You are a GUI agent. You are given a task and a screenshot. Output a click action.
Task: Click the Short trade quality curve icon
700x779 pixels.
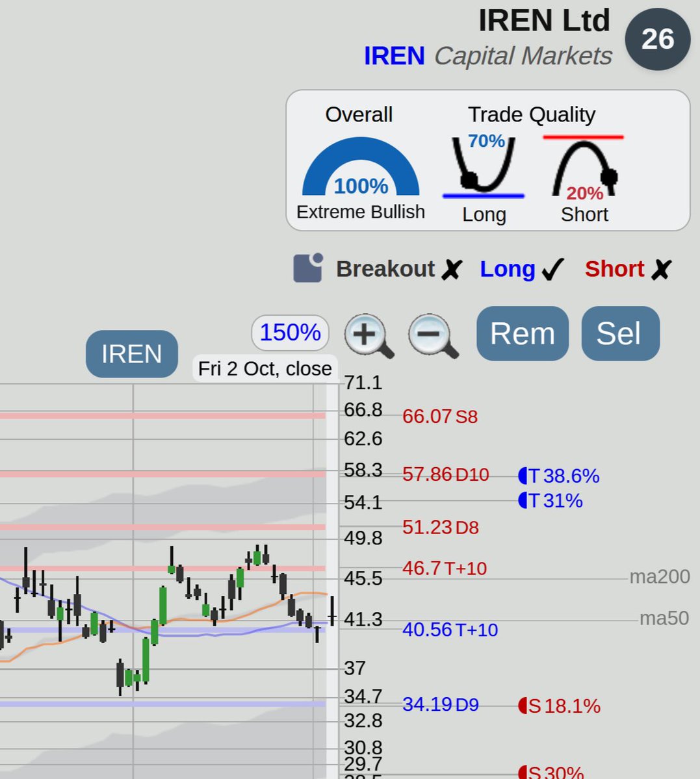pos(584,167)
